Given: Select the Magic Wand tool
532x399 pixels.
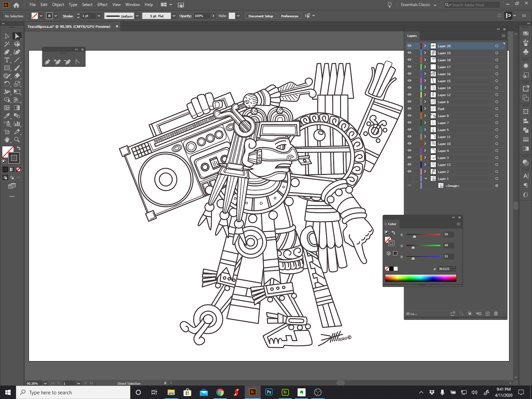Looking at the screenshot, I should tap(7, 44).
